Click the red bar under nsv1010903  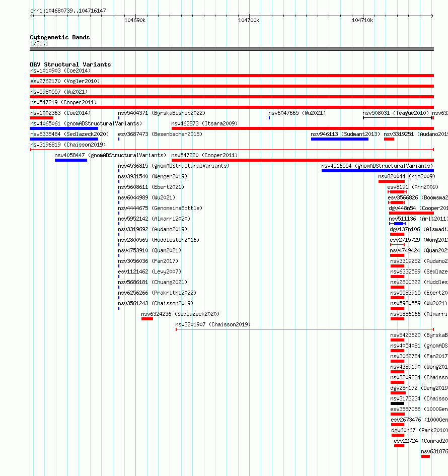point(232,76)
